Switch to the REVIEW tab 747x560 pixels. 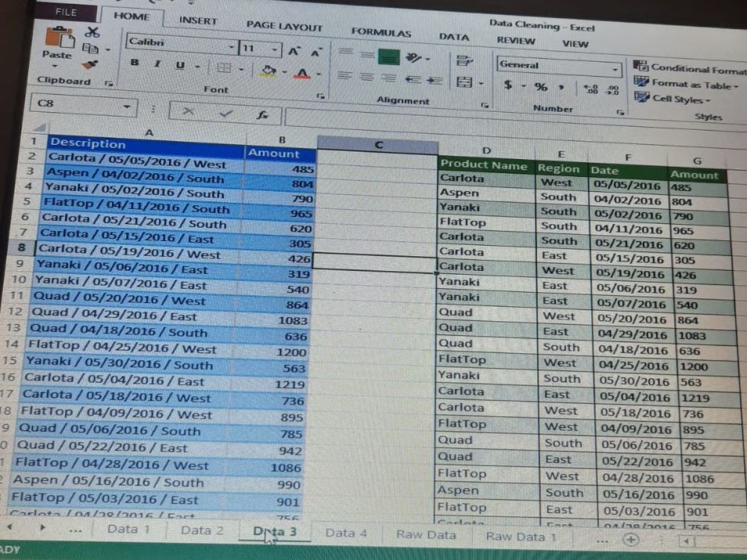pyautogui.click(x=516, y=40)
